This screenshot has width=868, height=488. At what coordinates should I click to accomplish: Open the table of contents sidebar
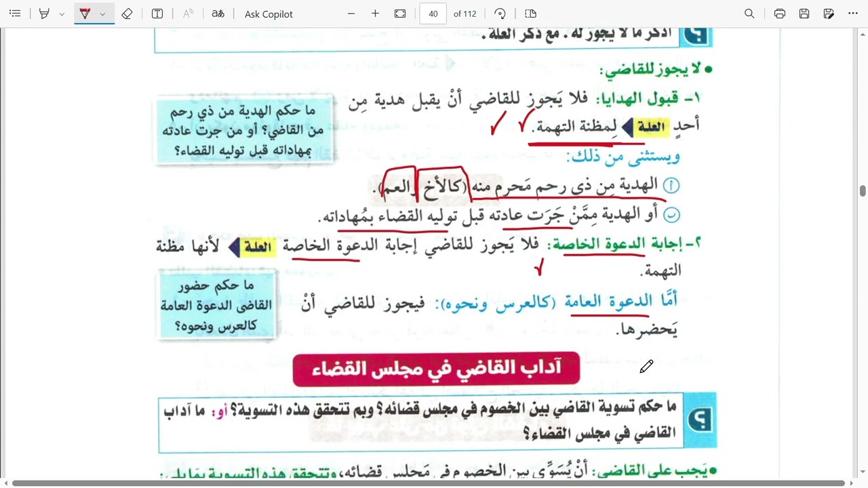[x=15, y=14]
